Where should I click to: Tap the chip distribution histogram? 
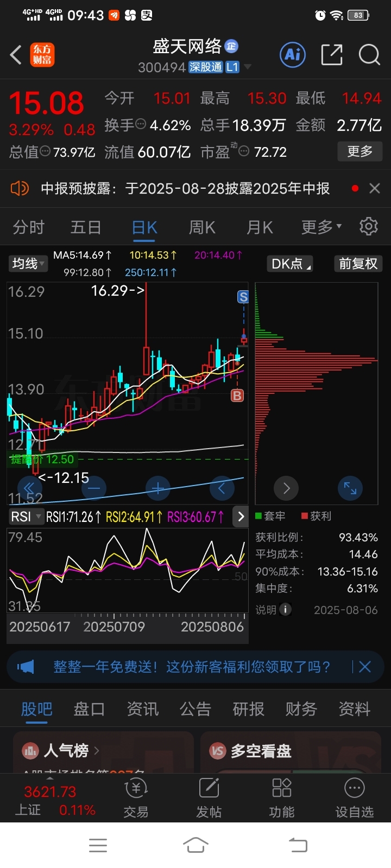click(x=317, y=393)
